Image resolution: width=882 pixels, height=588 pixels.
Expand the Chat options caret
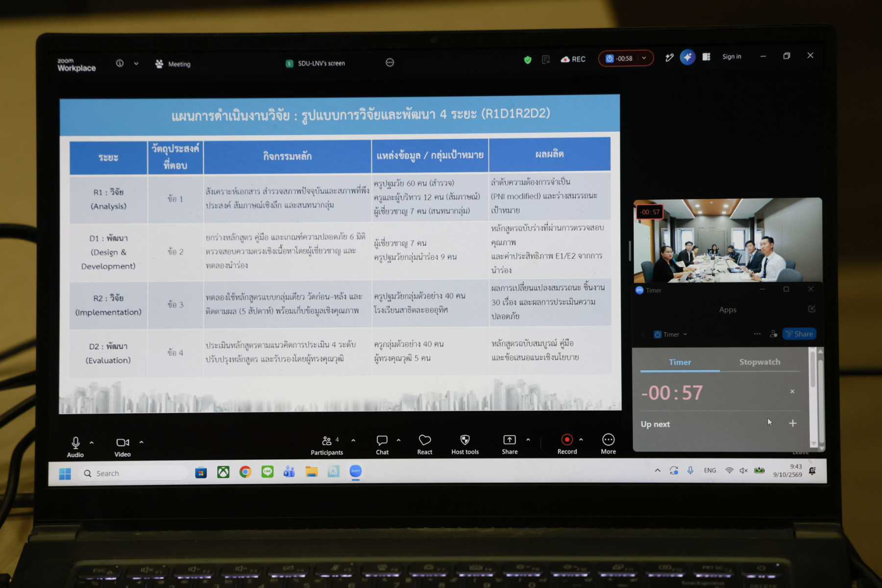click(398, 440)
